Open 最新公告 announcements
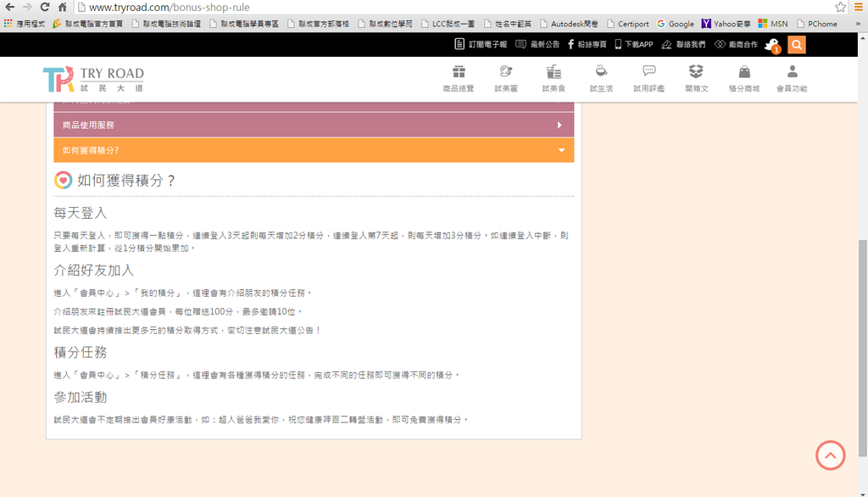This screenshot has height=497, width=868. (537, 44)
